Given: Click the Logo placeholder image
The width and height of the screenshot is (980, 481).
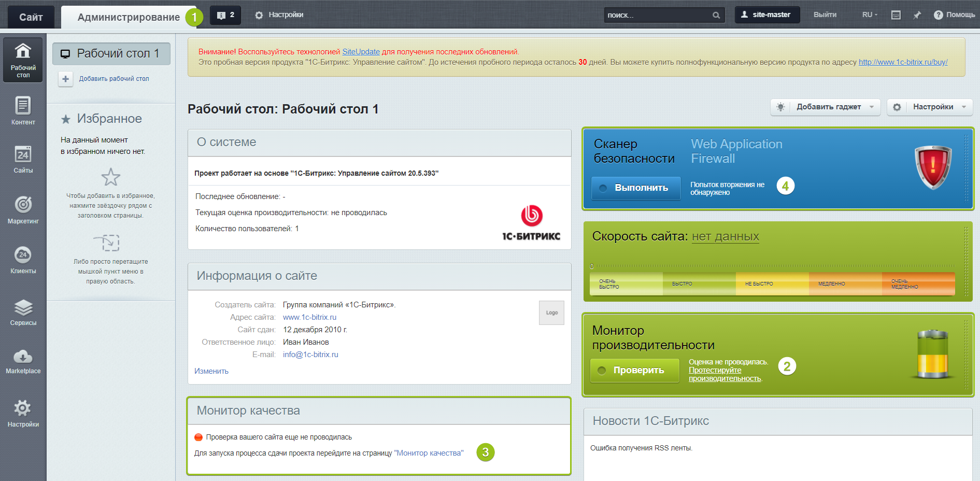Looking at the screenshot, I should click(x=552, y=313).
